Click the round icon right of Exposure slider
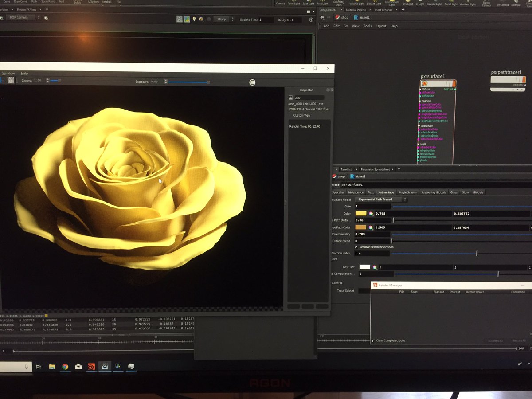532x399 pixels. [252, 82]
